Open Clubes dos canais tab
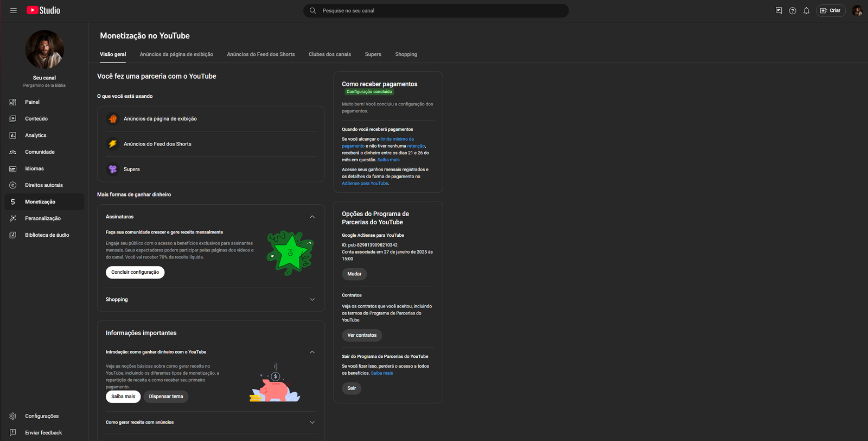The width and height of the screenshot is (868, 441). (x=330, y=54)
